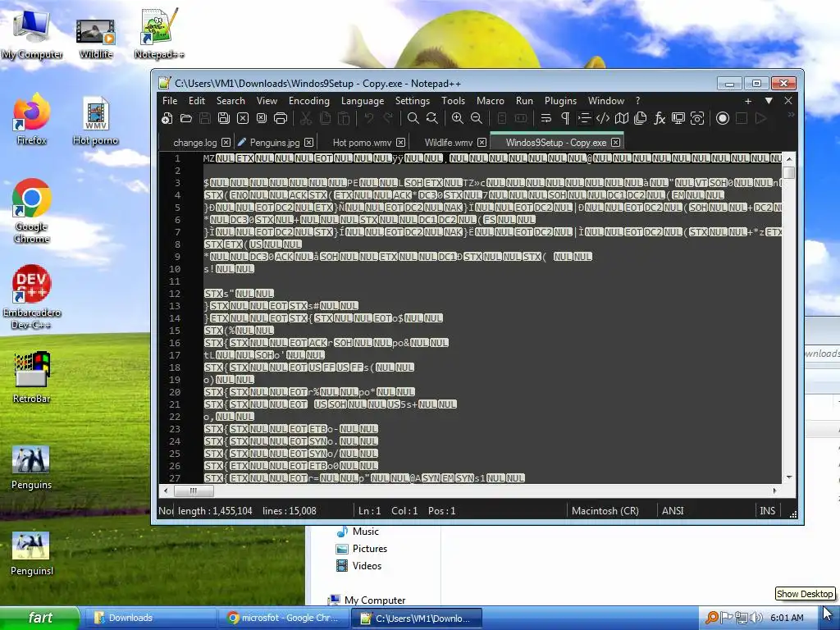Close the Windos9Setup - Copy.exe tab
The width and height of the screenshot is (840, 630).
[616, 143]
